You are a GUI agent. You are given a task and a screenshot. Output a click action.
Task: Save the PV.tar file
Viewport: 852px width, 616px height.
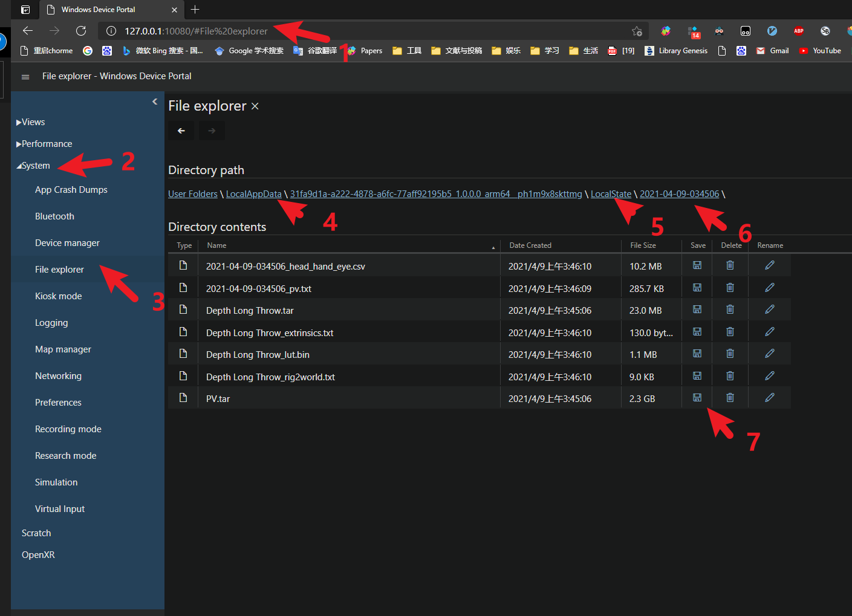[x=697, y=398]
